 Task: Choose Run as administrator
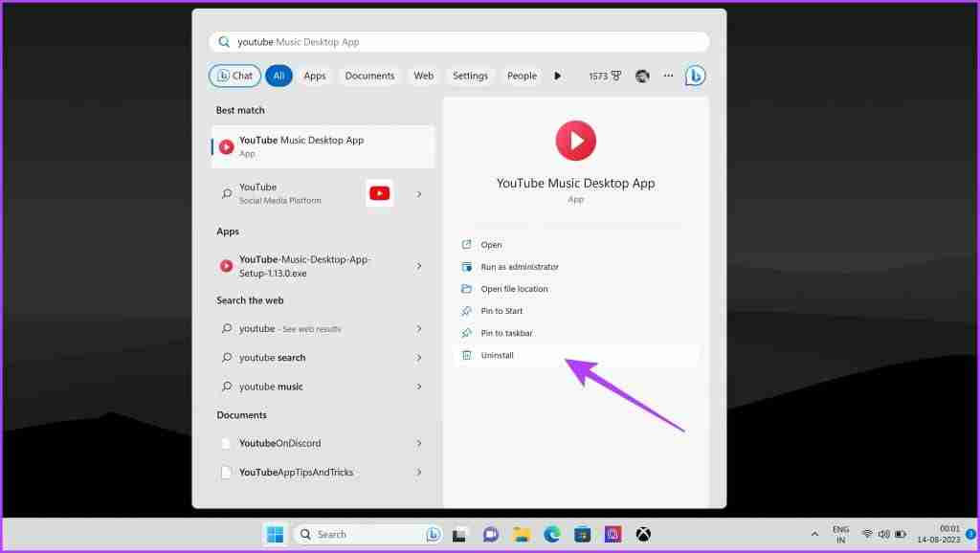[575, 267]
